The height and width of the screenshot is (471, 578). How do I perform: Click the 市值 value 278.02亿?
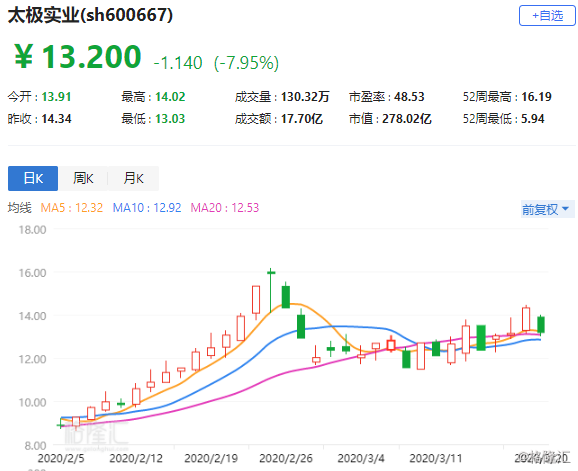coord(407,119)
